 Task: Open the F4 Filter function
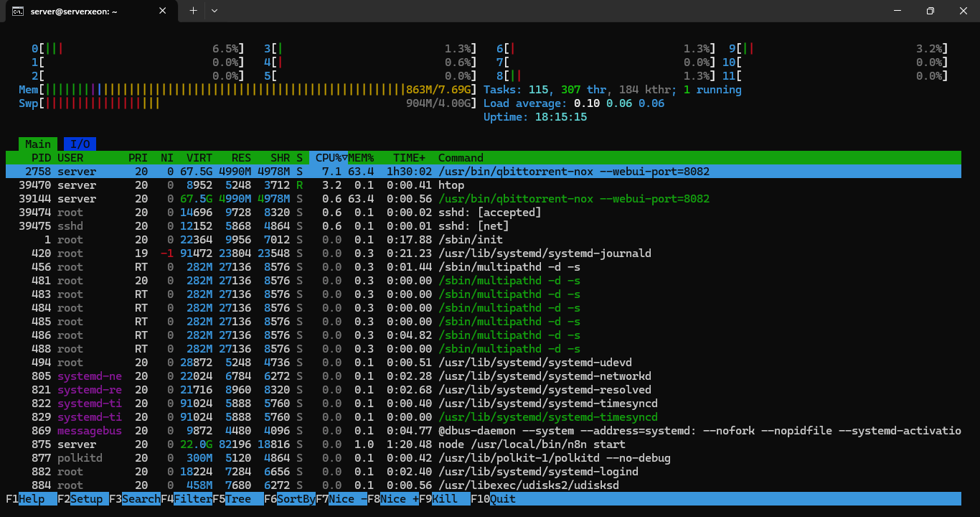pyautogui.click(x=192, y=499)
